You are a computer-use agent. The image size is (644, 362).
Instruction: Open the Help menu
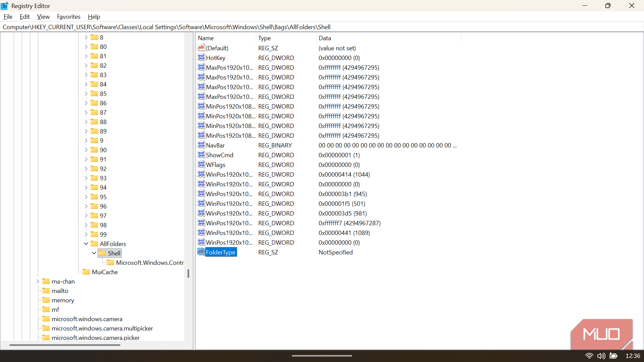[x=94, y=16]
